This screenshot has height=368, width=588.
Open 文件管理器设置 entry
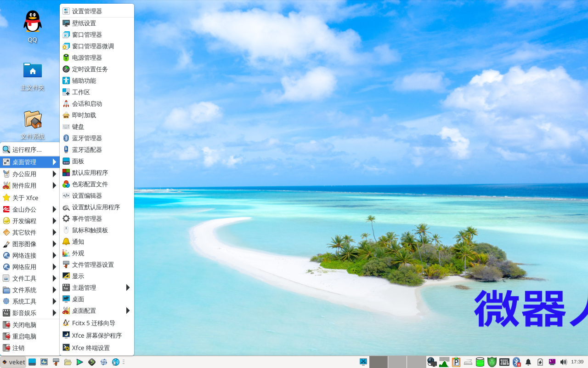(97, 264)
